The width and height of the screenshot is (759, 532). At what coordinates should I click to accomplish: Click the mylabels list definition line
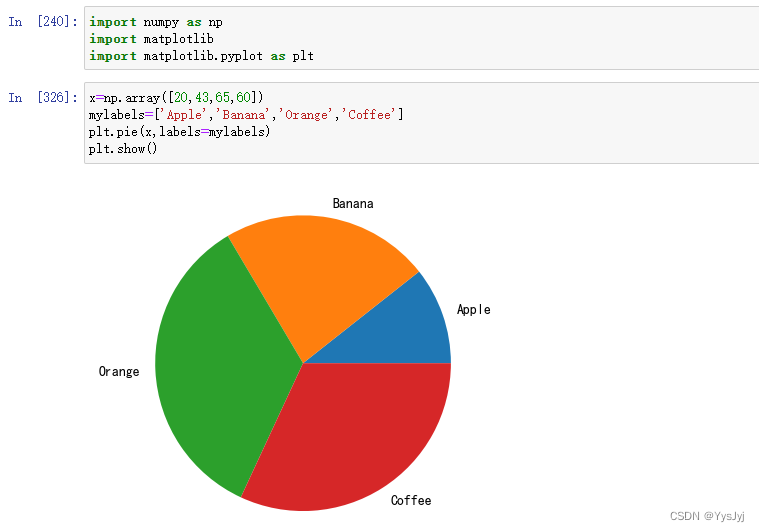tap(246, 115)
